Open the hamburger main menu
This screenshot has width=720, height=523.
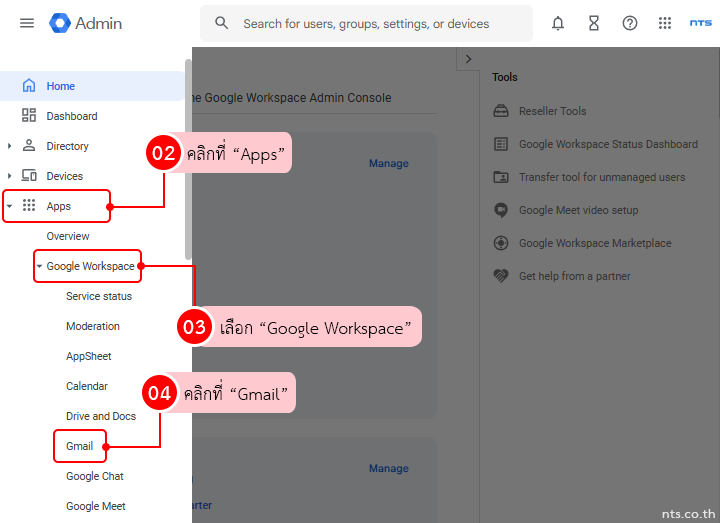pos(27,23)
